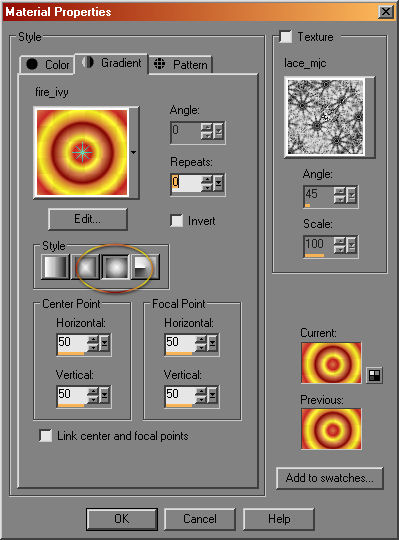This screenshot has height=540, width=399.
Task: Open Center Point Vertical slider dropdown
Action: pyautogui.click(x=104, y=395)
